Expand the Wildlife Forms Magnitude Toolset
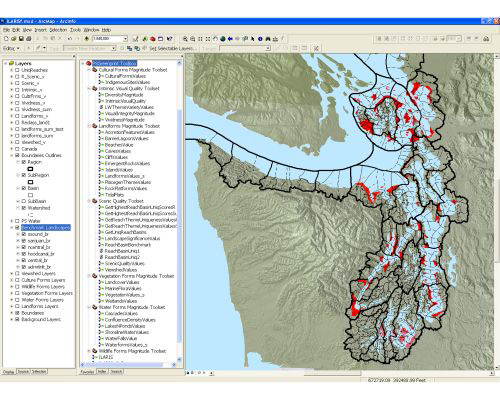The height and width of the screenshot is (400, 500). pyautogui.click(x=89, y=351)
